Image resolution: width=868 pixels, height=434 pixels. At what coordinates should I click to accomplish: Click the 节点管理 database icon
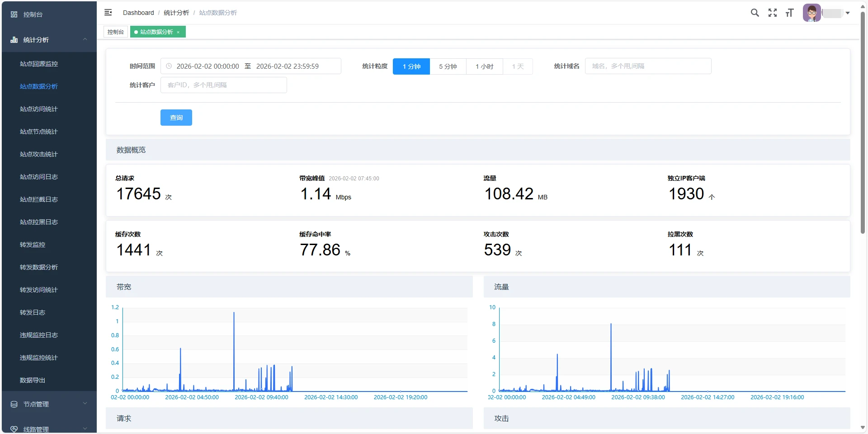(x=14, y=404)
